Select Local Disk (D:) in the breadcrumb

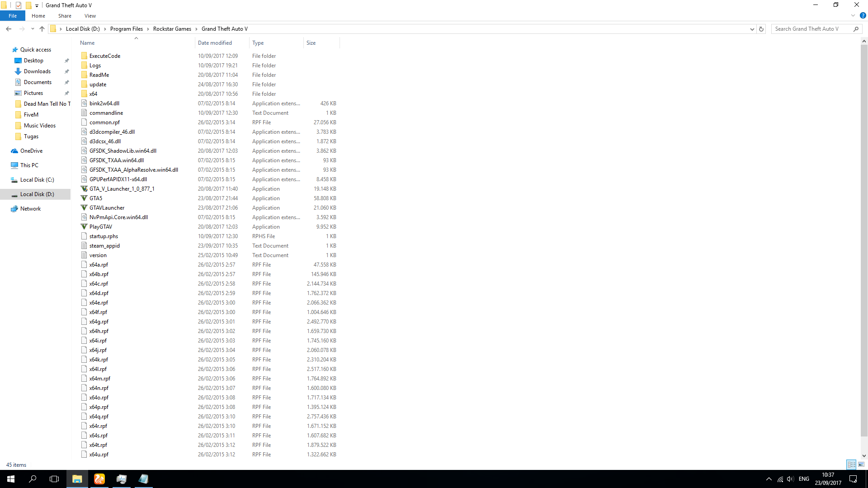(x=83, y=29)
